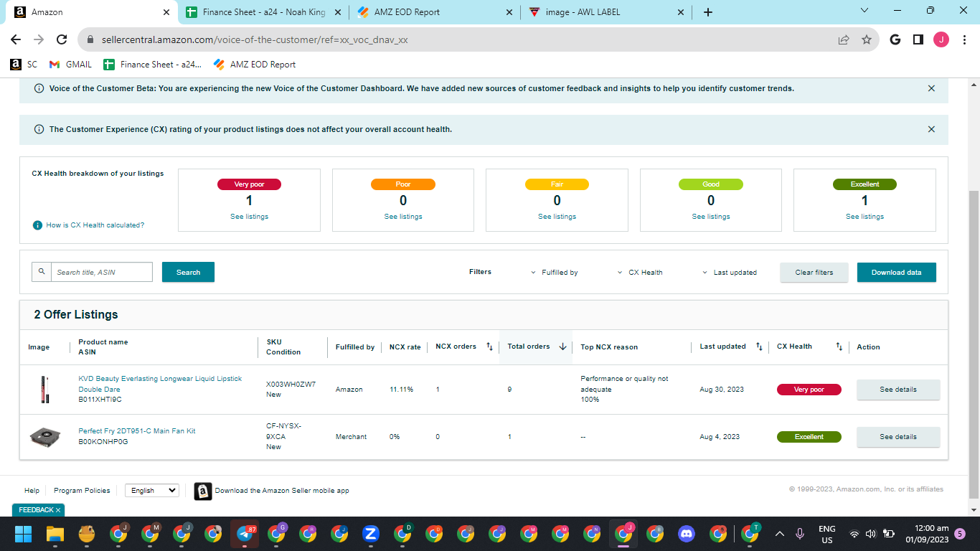Open Chrome's three-dot menu
980x551 pixels.
963,39
